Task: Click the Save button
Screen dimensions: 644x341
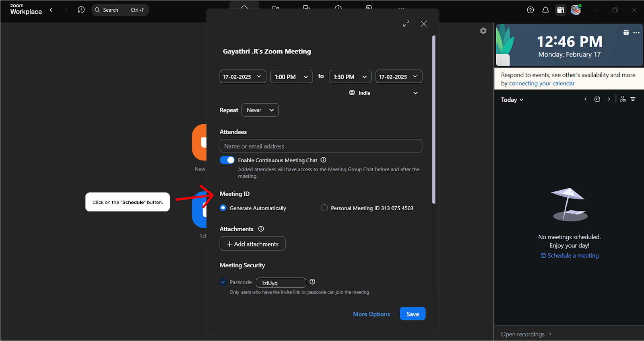Action: point(413,314)
